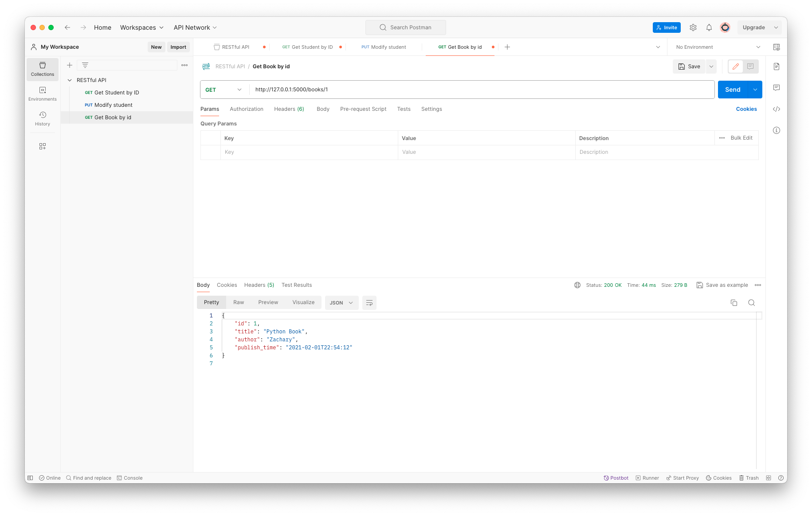The height and width of the screenshot is (516, 812).
Task: Open the Collections sidebar panel
Action: pyautogui.click(x=43, y=69)
